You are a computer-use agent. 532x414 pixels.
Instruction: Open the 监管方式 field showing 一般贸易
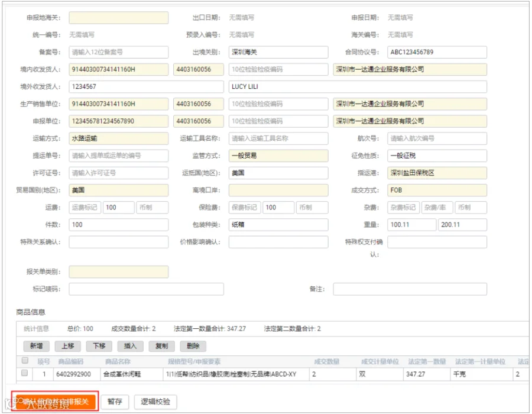278,156
